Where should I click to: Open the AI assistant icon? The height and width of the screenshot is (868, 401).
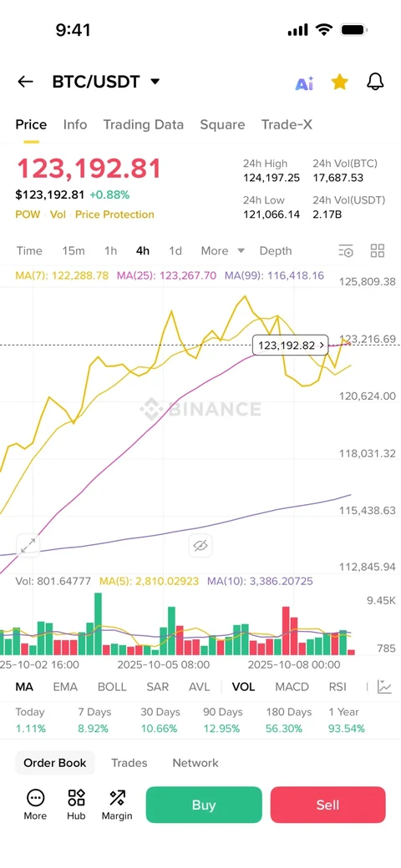pos(304,83)
